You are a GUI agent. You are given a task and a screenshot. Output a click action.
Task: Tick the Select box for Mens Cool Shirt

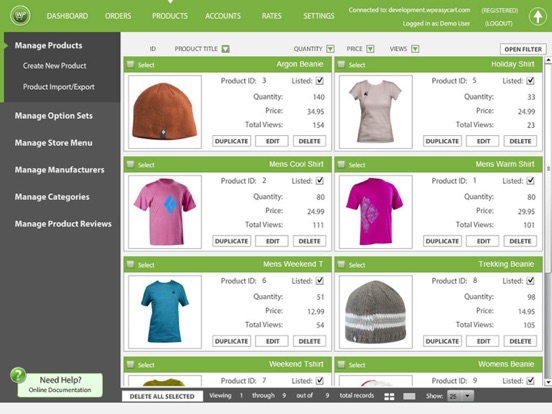point(131,164)
